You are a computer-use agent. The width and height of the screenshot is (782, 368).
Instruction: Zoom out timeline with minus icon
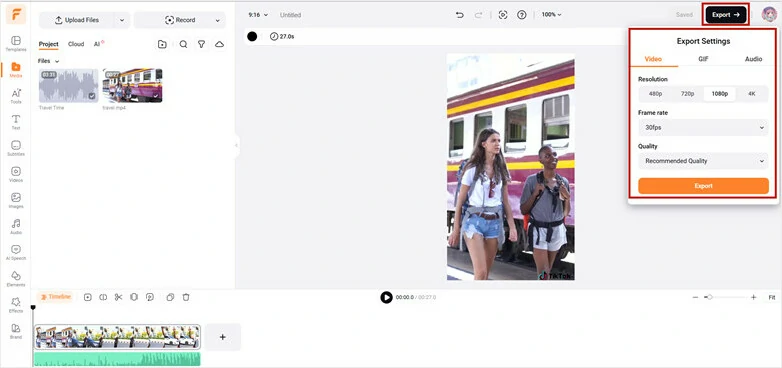695,297
